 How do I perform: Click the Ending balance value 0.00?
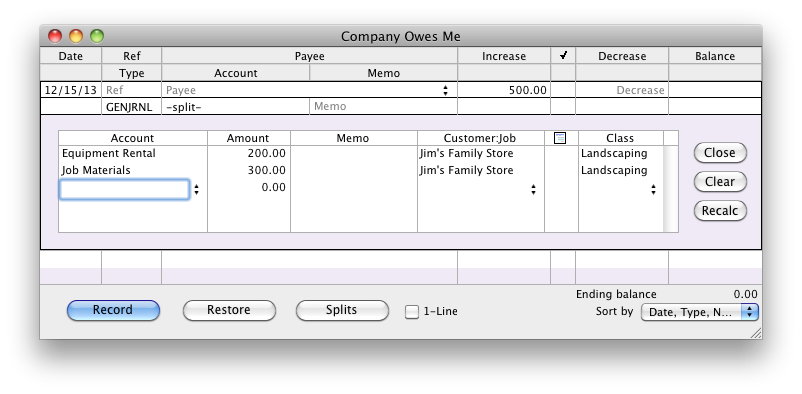tap(745, 294)
